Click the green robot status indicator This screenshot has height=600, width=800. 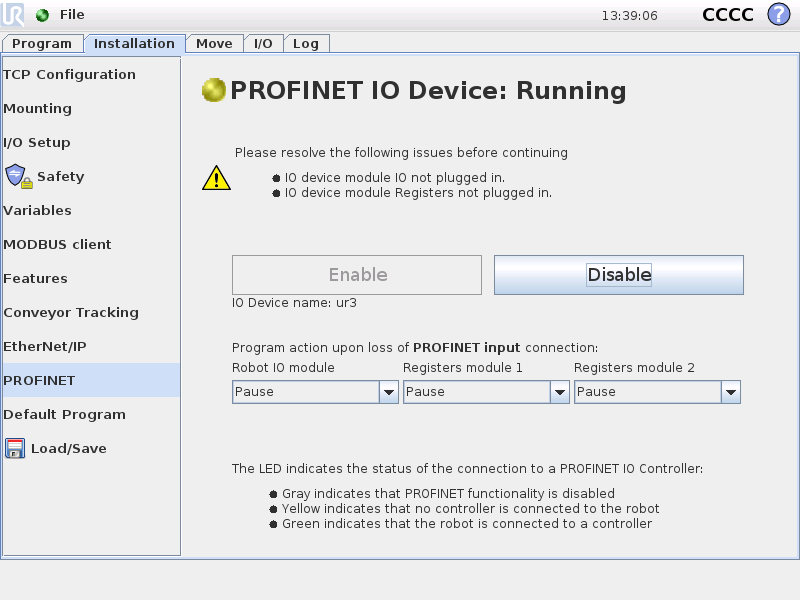pyautogui.click(x=42, y=15)
